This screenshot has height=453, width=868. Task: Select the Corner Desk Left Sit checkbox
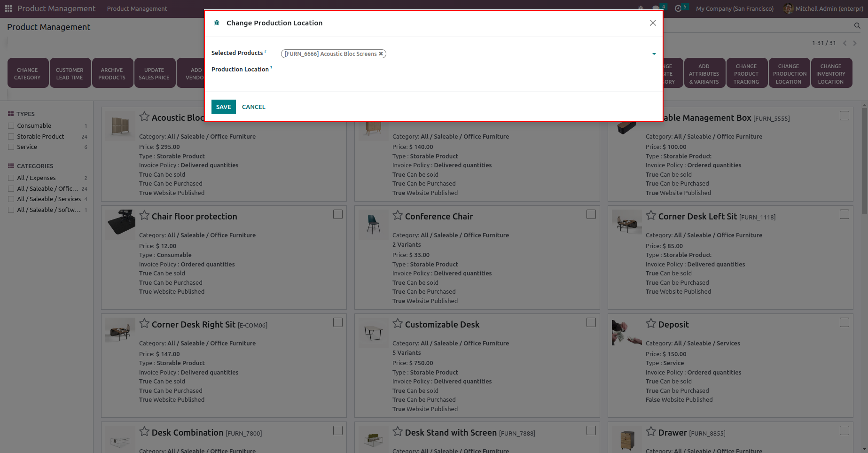tap(845, 214)
